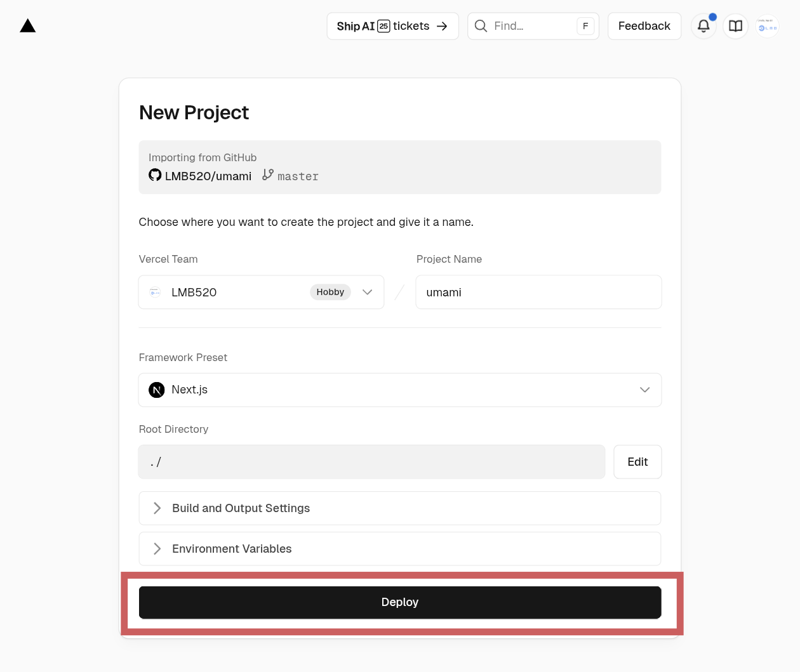Click the GitHub icon beside LMB520/umami
800x672 pixels.
[x=155, y=175]
